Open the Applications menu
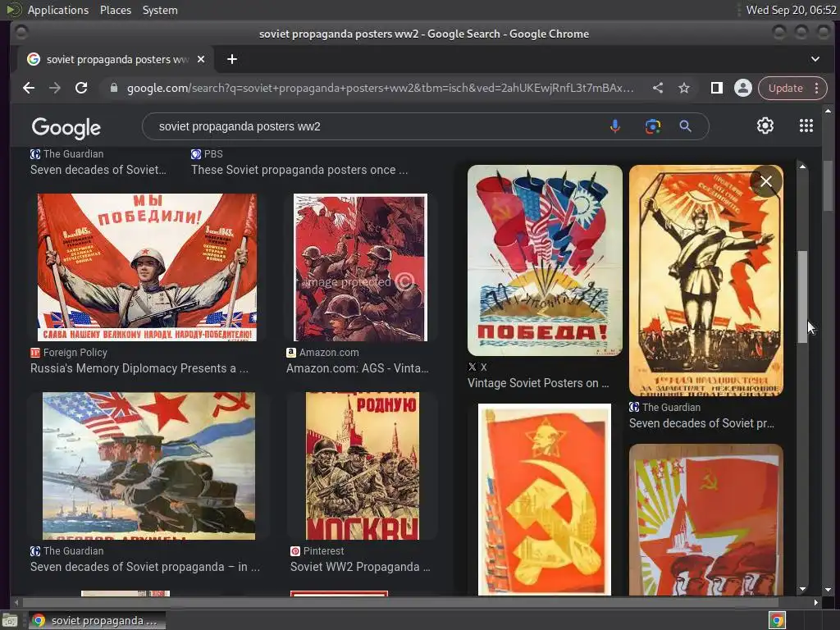This screenshot has height=630, width=840. tap(58, 10)
